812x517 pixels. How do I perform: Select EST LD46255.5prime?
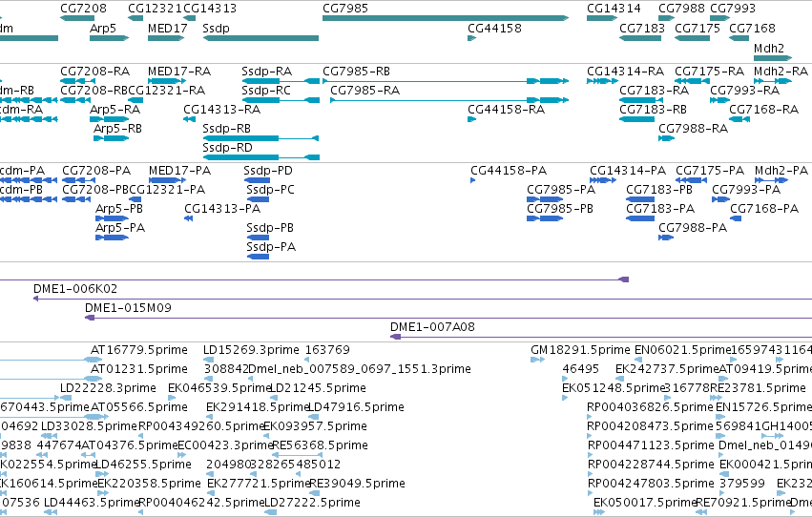click(143, 465)
